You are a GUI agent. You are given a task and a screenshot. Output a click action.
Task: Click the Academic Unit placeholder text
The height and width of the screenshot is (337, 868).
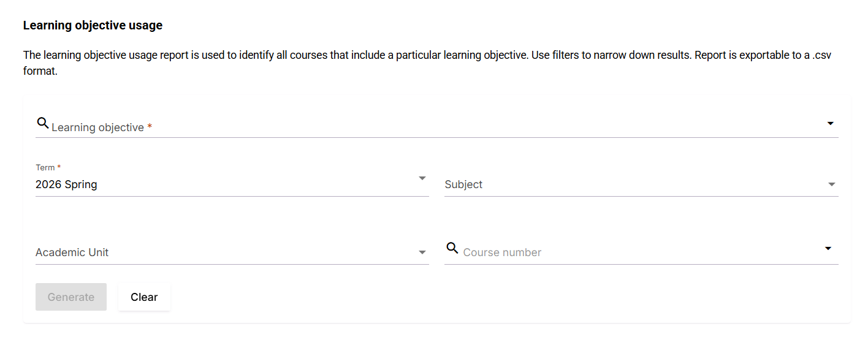click(72, 252)
